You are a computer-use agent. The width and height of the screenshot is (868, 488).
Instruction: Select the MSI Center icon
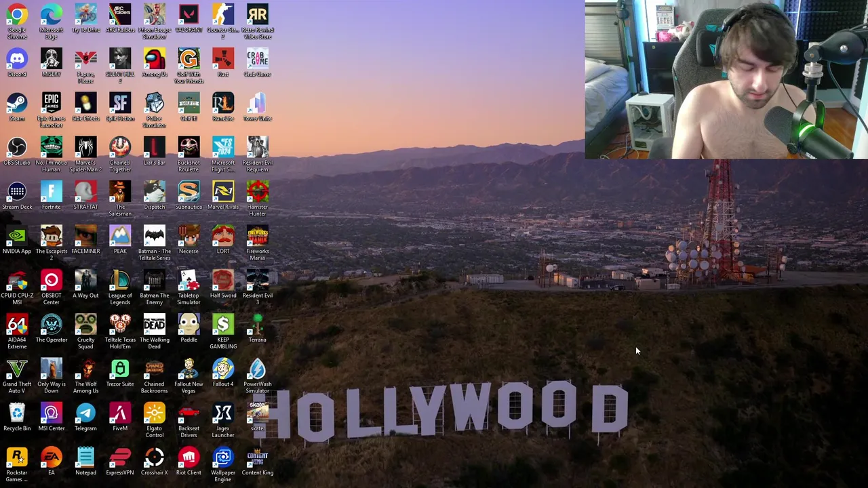pos(52,412)
